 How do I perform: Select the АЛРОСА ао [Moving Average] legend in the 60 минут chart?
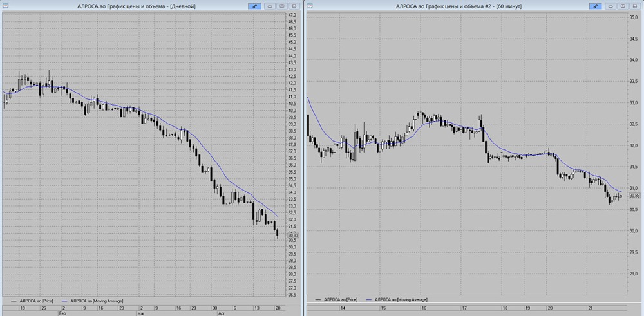395,300
